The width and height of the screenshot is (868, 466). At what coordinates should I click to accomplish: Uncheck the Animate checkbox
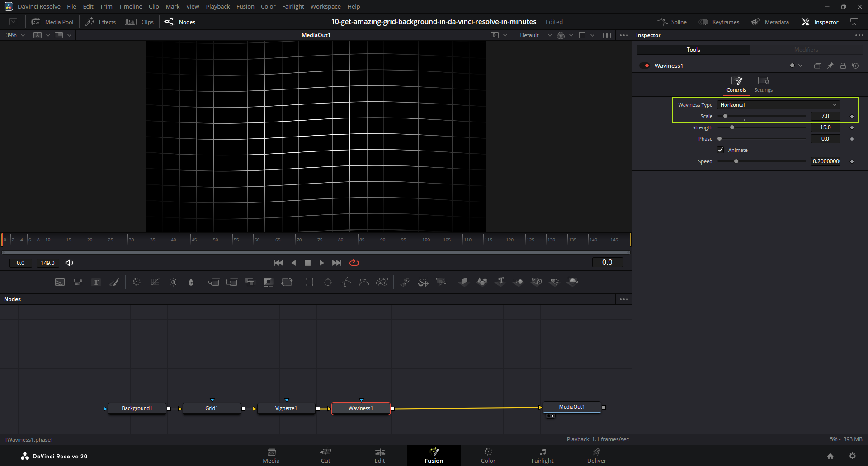(x=721, y=150)
